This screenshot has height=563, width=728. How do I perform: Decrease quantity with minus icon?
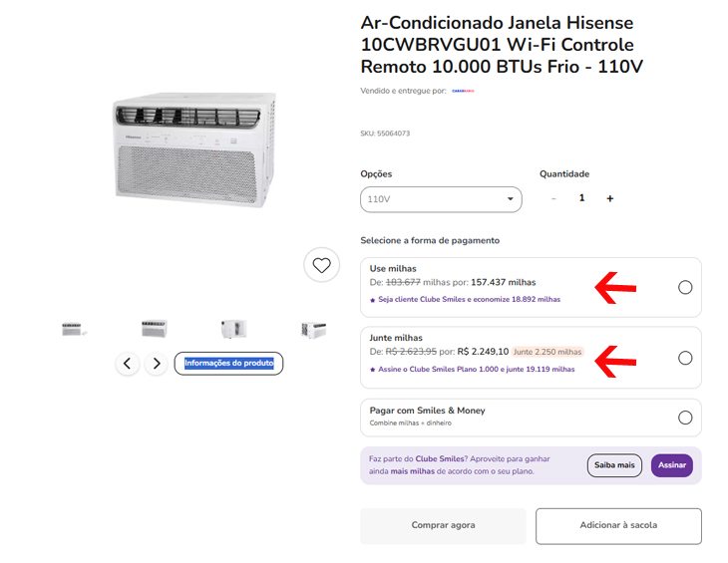click(553, 198)
